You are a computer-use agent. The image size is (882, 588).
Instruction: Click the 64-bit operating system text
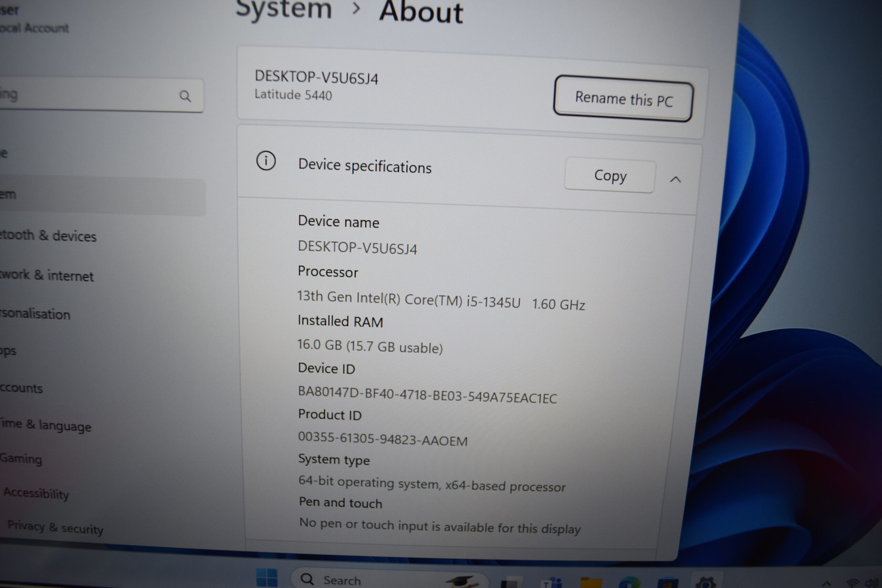[x=432, y=483]
